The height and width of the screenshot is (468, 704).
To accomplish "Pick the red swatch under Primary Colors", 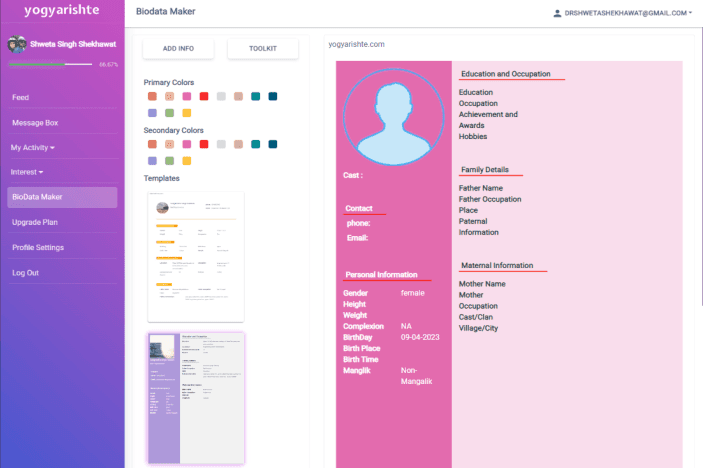I will pos(204,97).
